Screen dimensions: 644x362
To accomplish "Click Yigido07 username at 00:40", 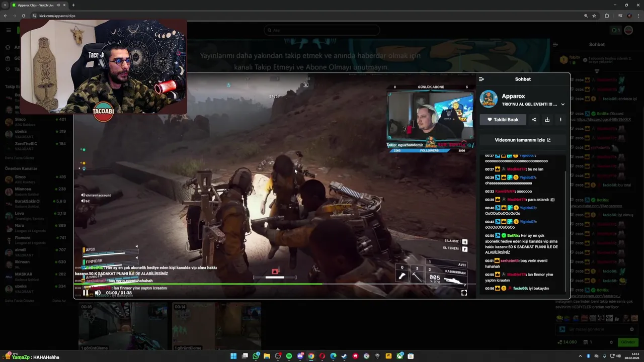I will pyautogui.click(x=528, y=208).
